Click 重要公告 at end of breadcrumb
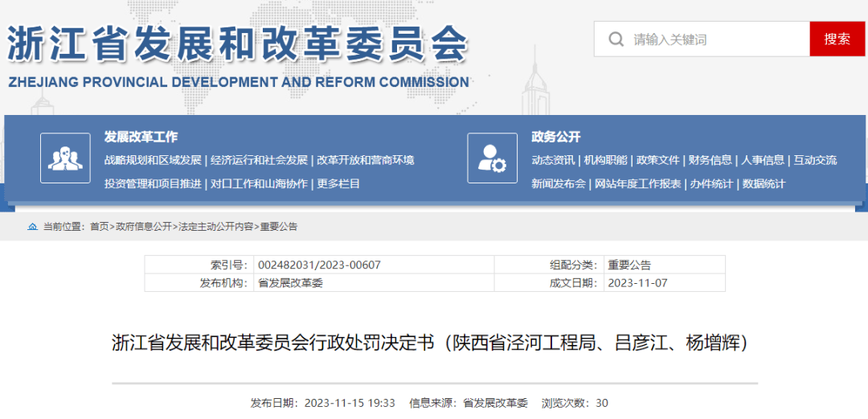This screenshot has height=419, width=868. click(x=279, y=227)
